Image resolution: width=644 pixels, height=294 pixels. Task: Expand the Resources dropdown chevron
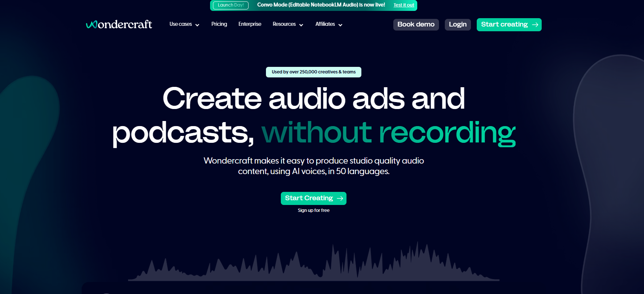(x=301, y=25)
